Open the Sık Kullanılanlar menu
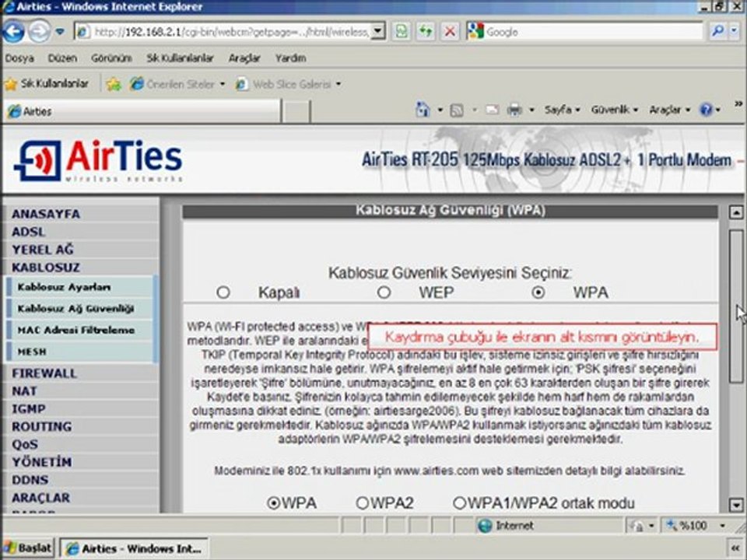This screenshot has height=560, width=747. 180,58
